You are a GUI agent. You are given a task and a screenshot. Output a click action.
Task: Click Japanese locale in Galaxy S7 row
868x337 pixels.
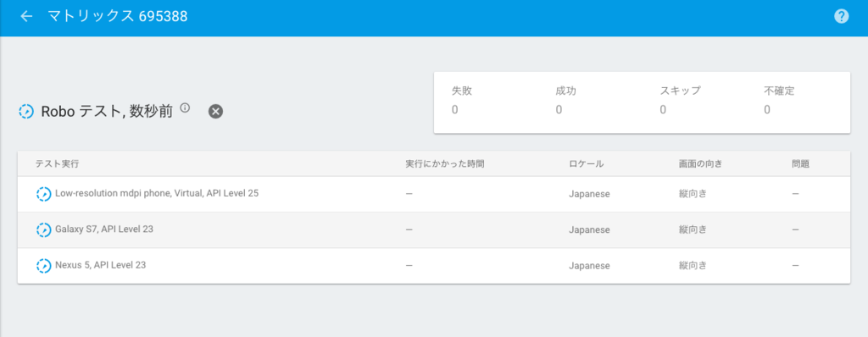590,229
